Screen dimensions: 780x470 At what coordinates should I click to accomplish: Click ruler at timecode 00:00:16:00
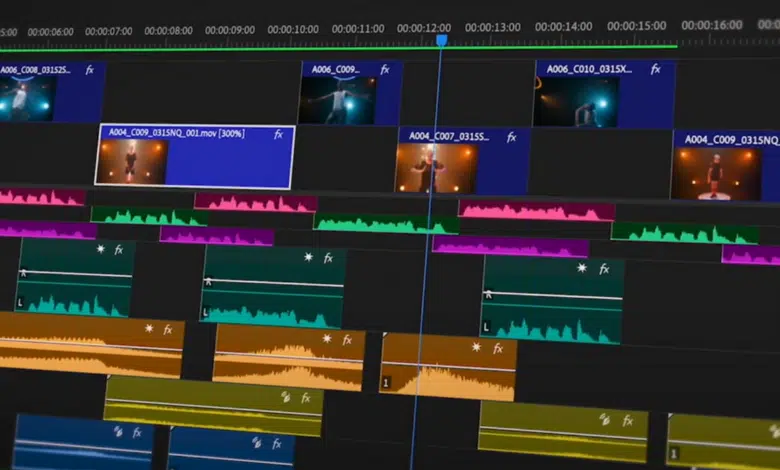[712, 25]
